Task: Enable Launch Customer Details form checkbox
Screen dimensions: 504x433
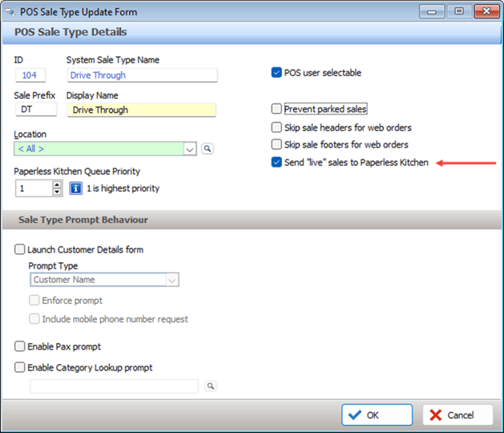Action: point(19,249)
